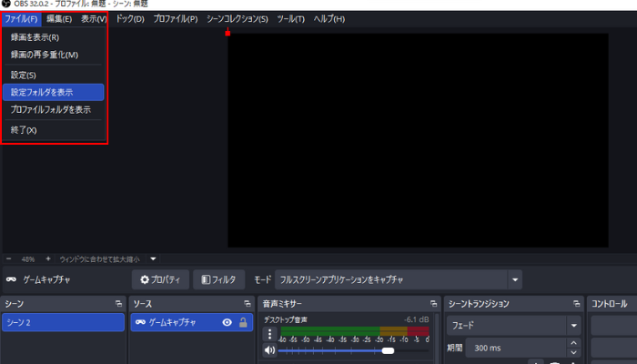Toggle lock icon of ゲームキャプチャ source
637x364 pixels.
(243, 322)
